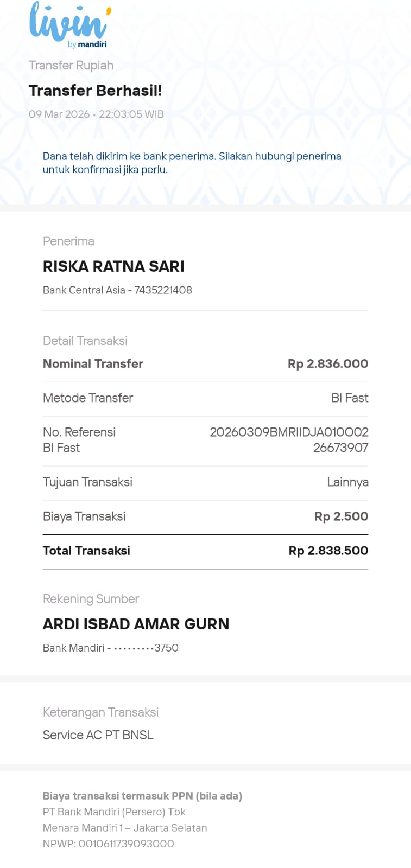411x868 pixels.
Task: Click the Menara Mandiri address line
Action: (125, 828)
